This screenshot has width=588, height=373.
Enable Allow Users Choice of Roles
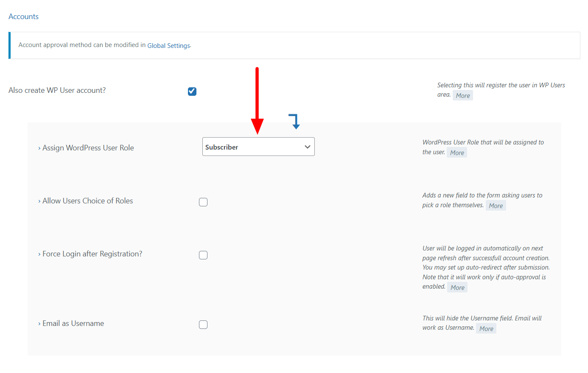pos(203,202)
